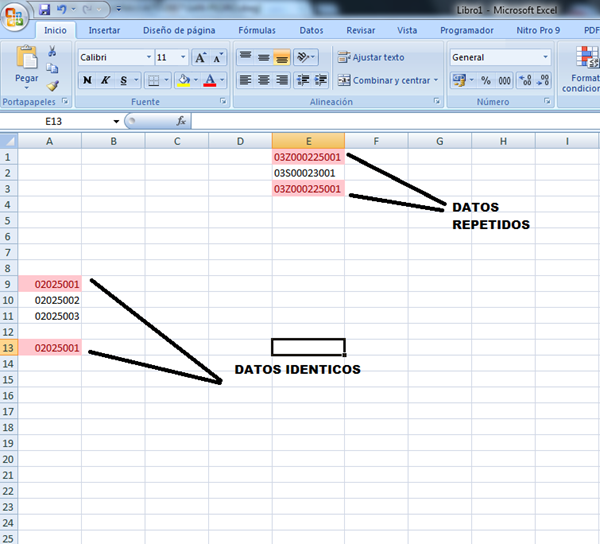Open underline style dropdown arrow
The height and width of the screenshot is (544, 600).
click(x=136, y=80)
